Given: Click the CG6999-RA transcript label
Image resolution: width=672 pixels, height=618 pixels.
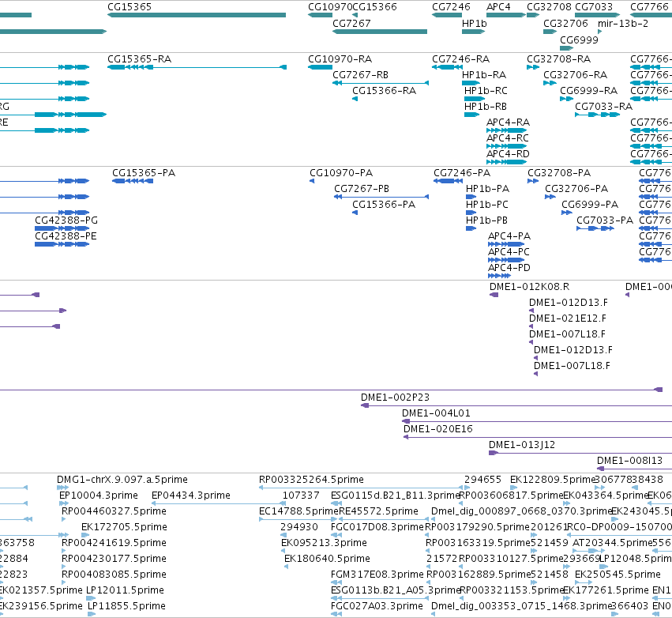Looking at the screenshot, I should [x=588, y=91].
